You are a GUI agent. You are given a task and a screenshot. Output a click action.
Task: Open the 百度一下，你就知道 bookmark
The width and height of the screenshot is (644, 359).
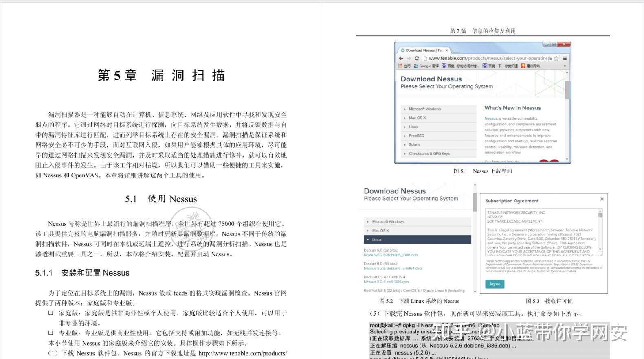[x=500, y=66]
